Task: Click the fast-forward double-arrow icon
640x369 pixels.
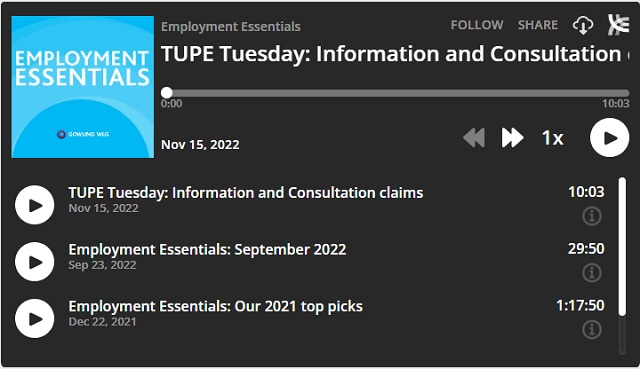Action: point(512,138)
